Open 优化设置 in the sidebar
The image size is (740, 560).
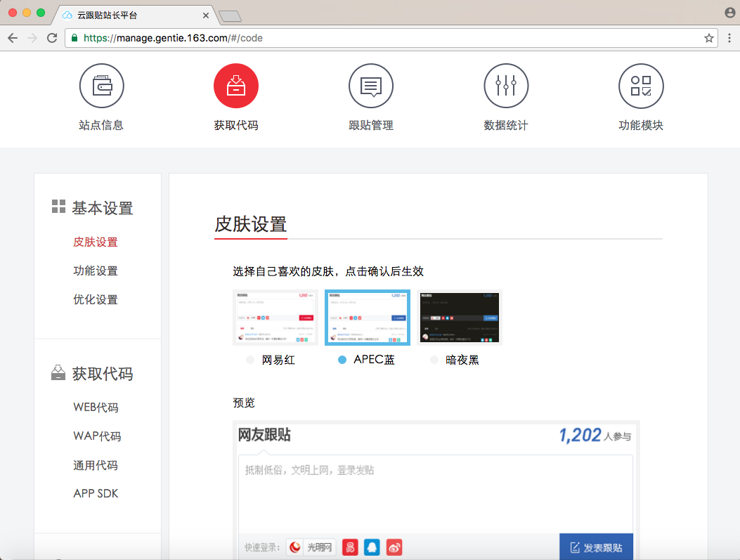pyautogui.click(x=96, y=299)
